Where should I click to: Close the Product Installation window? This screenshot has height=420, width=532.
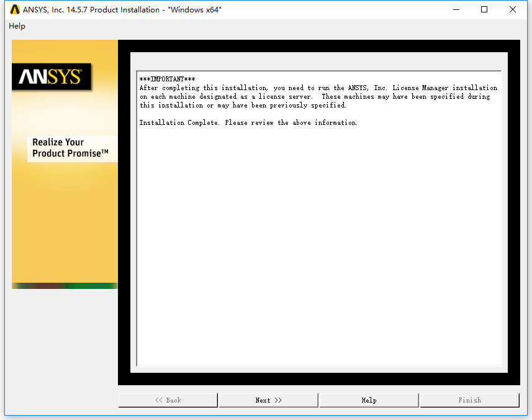pyautogui.click(x=513, y=9)
